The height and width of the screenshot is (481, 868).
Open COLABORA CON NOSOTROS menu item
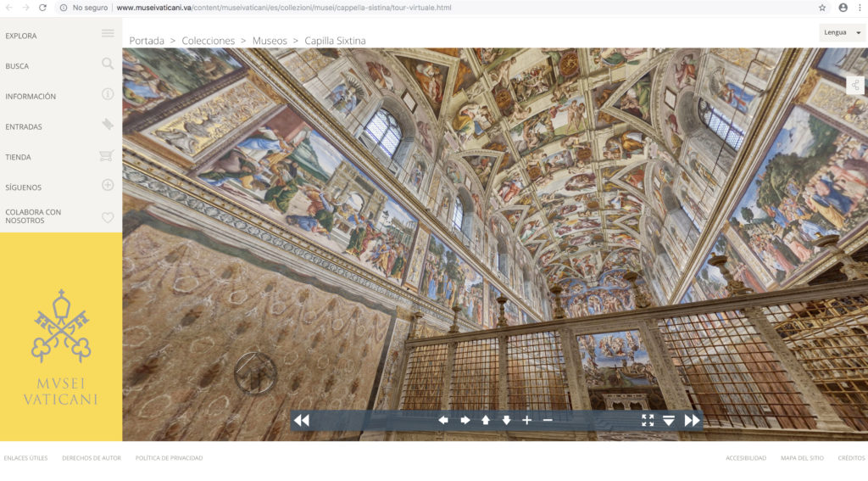33,216
